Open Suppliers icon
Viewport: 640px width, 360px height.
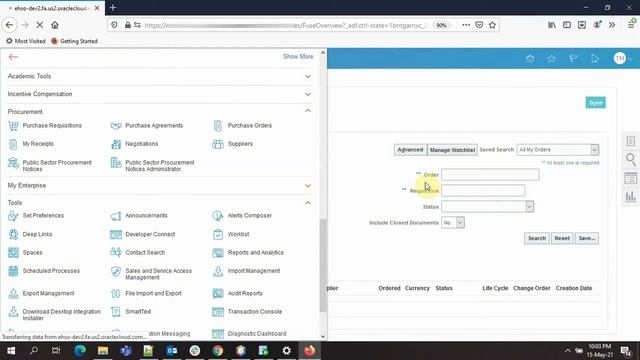pyautogui.click(x=218, y=144)
